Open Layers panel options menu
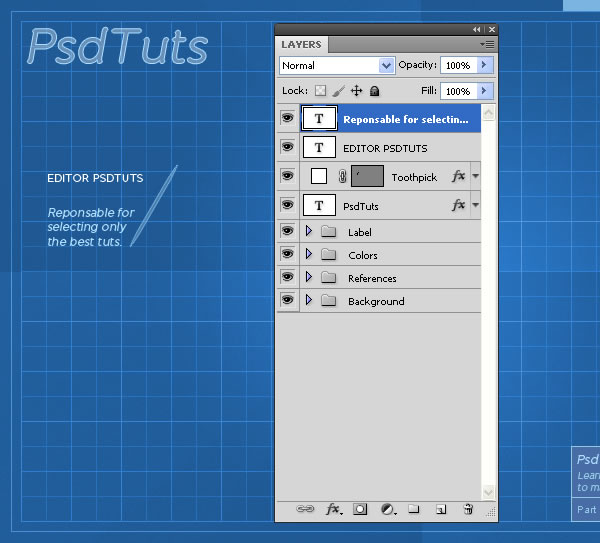 tap(487, 45)
